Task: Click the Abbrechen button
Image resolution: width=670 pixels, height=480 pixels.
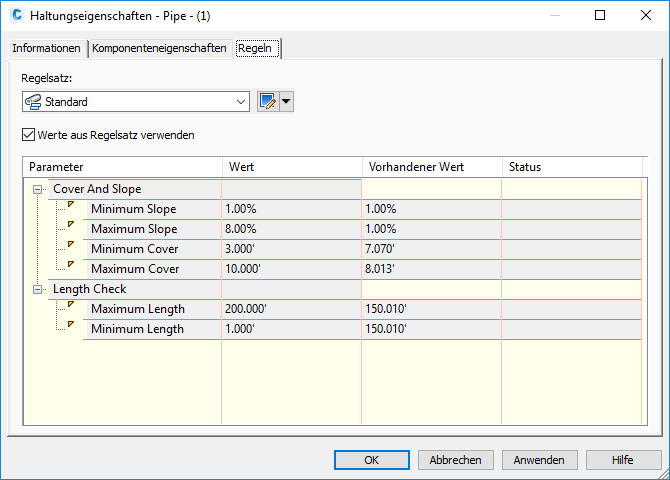Action: [455, 460]
